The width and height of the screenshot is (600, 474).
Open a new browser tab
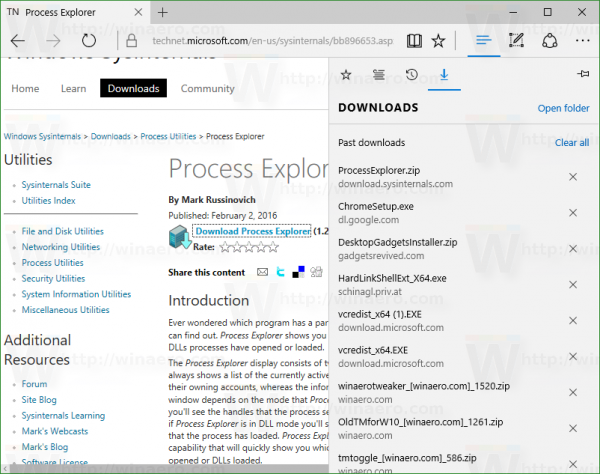[162, 13]
